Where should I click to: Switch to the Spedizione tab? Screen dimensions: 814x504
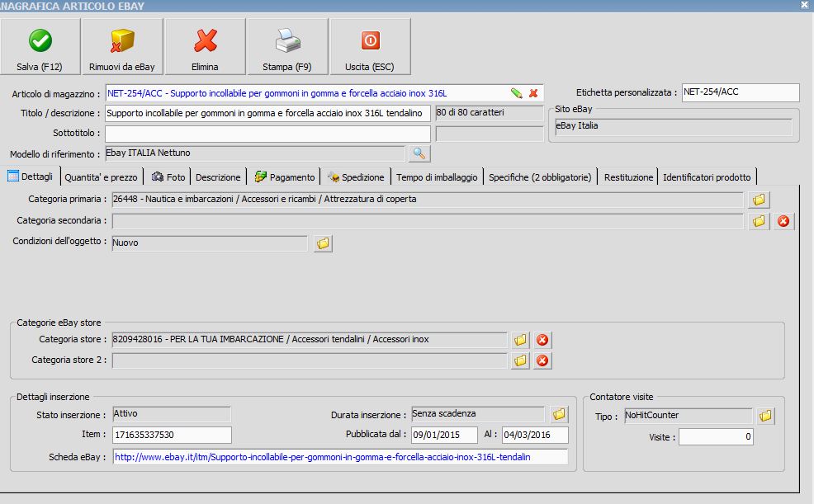coord(356,177)
